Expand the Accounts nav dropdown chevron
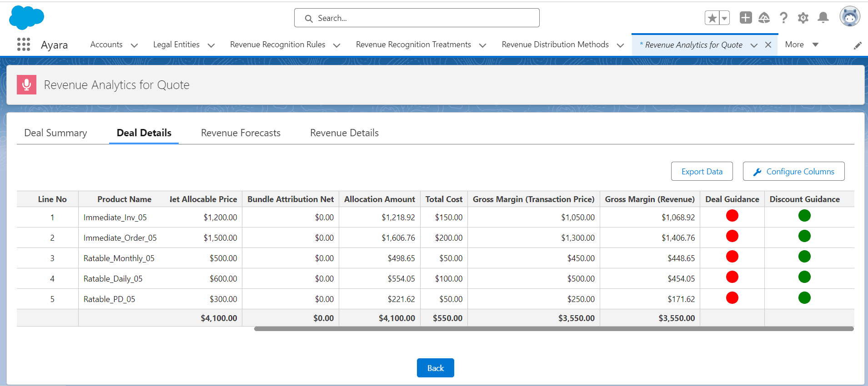 click(134, 45)
